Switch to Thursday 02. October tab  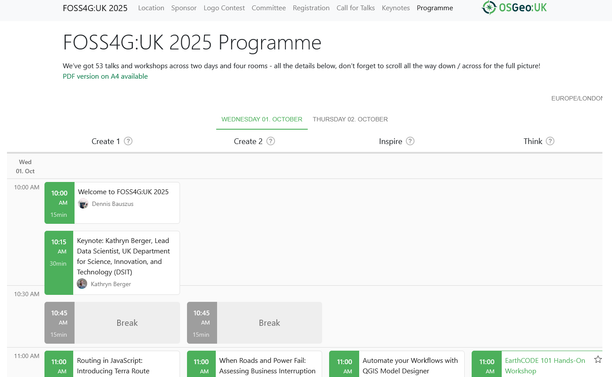coord(350,119)
